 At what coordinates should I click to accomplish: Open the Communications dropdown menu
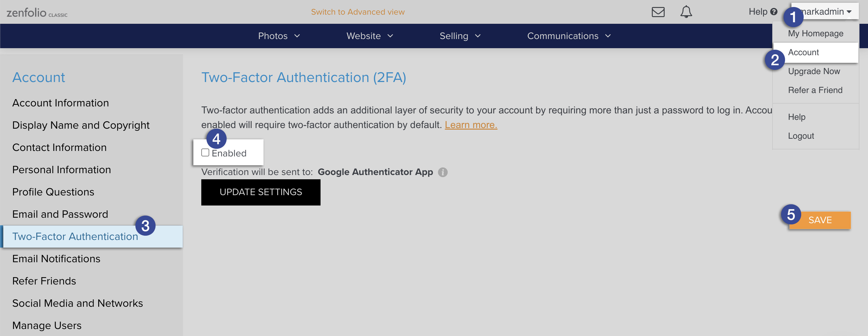tap(569, 36)
